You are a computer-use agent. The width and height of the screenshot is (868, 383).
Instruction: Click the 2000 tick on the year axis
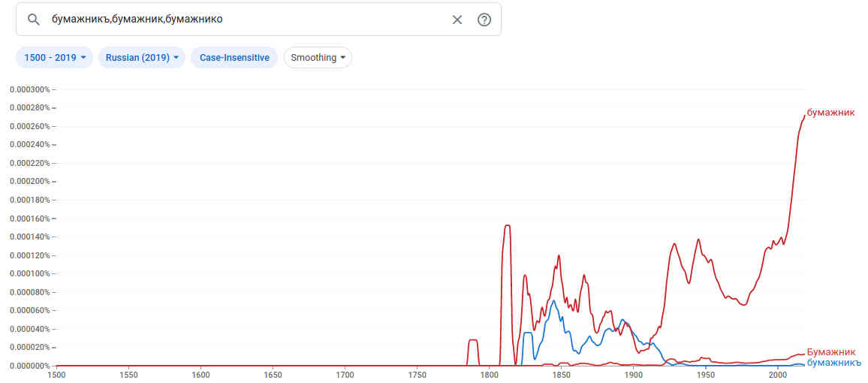[777, 374]
